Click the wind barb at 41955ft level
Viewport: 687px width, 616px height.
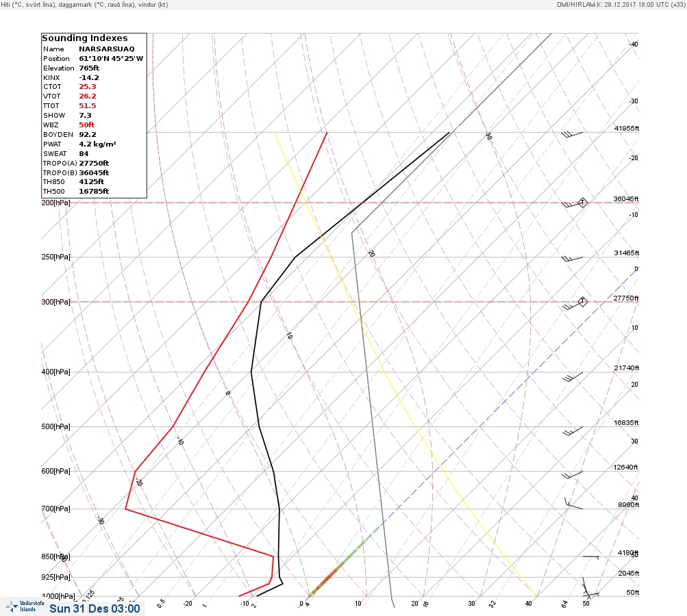572,134
